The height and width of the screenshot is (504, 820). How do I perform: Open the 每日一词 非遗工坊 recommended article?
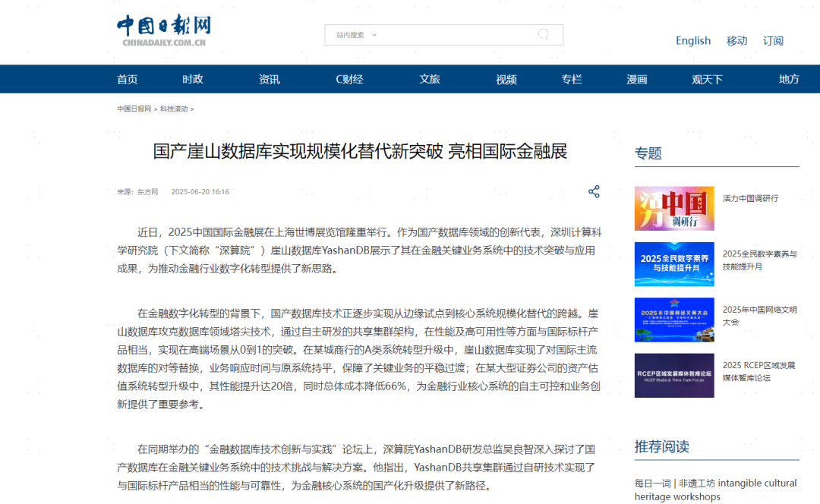point(715,490)
